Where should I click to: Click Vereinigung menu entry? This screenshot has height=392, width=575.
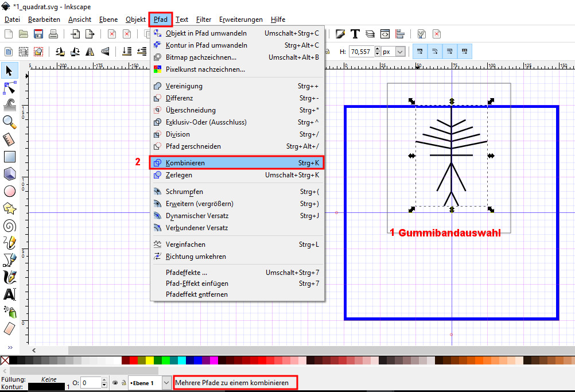[184, 86]
